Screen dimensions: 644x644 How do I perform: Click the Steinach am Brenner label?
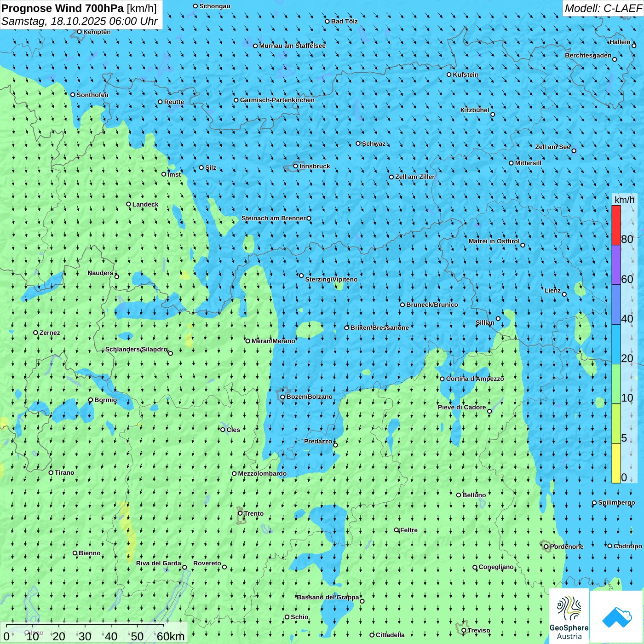pyautogui.click(x=273, y=218)
